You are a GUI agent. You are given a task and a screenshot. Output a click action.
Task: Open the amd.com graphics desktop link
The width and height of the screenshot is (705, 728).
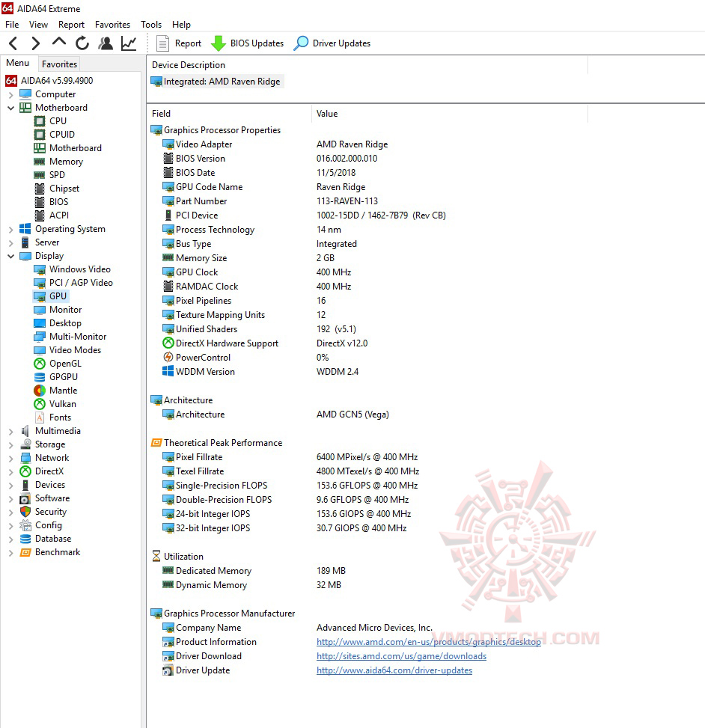(x=429, y=642)
